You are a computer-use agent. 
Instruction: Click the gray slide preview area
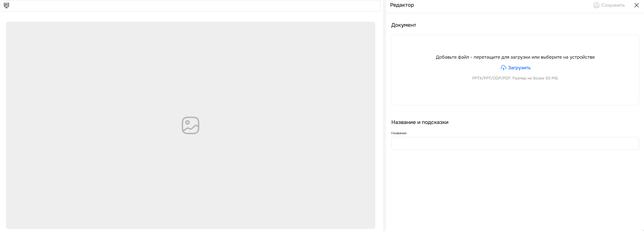pyautogui.click(x=191, y=125)
